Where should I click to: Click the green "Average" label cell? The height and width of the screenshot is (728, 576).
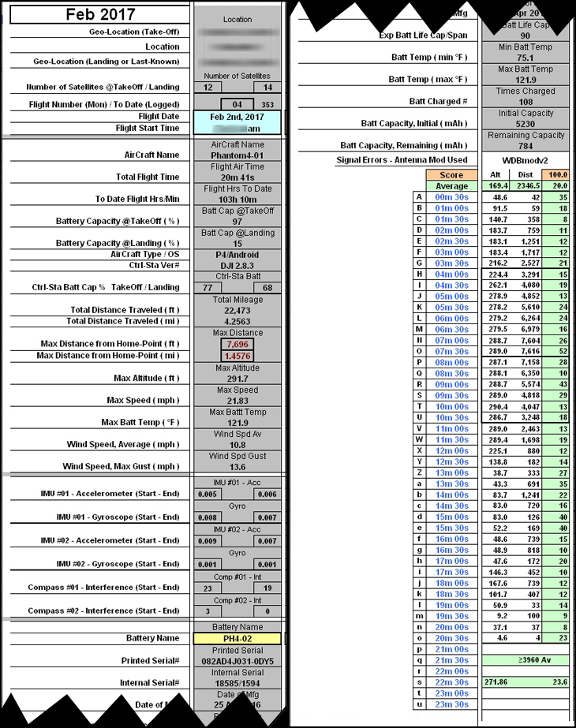click(451, 186)
